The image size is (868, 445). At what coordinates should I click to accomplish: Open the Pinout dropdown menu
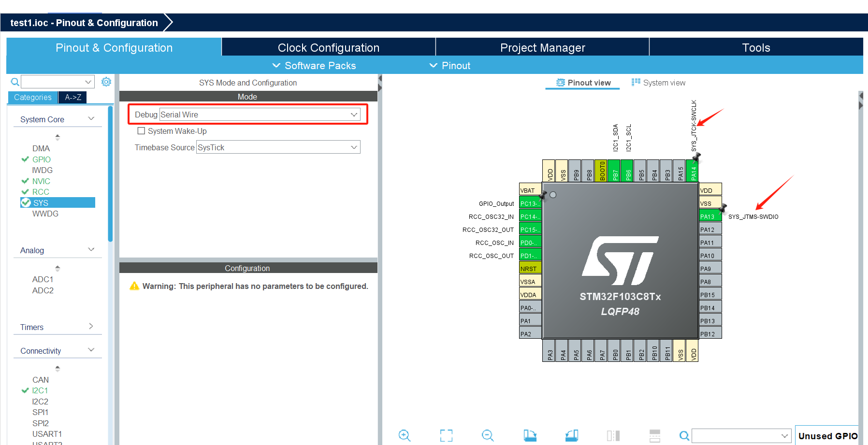click(x=450, y=65)
